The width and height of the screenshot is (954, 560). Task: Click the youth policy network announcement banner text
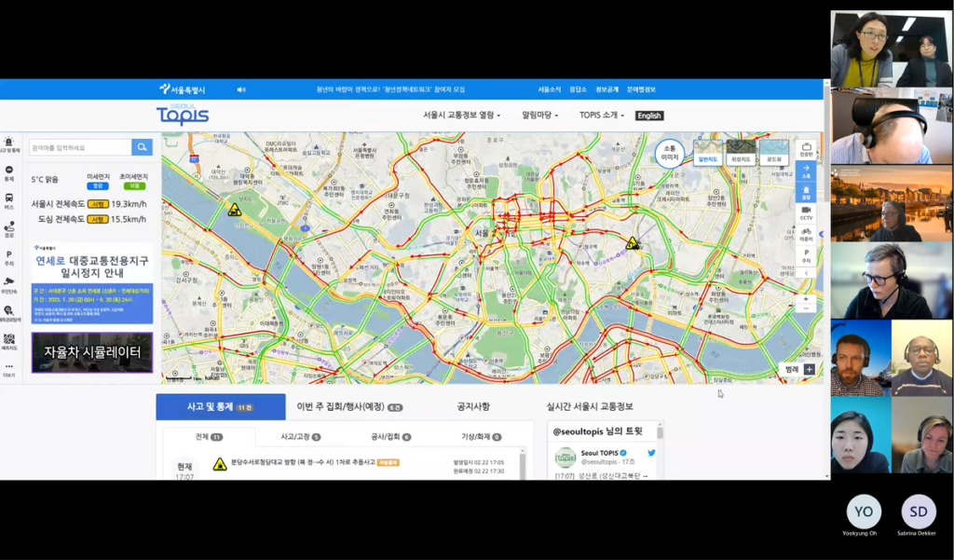point(390,89)
